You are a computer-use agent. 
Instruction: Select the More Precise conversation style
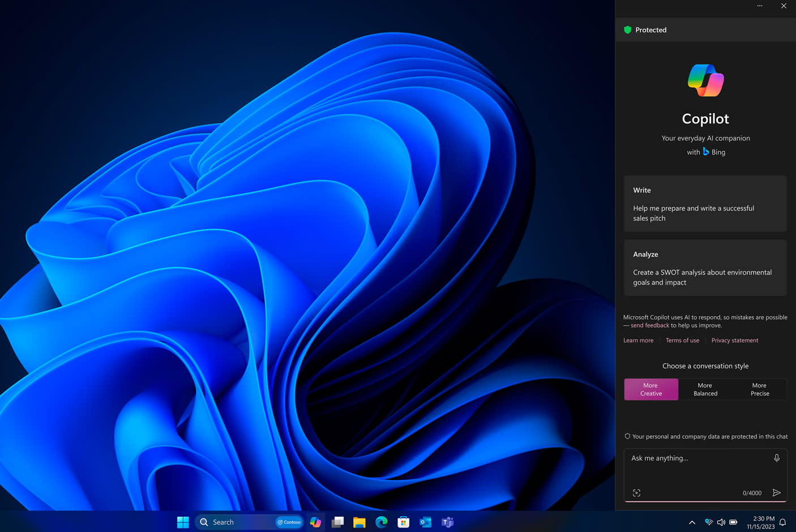(x=759, y=389)
